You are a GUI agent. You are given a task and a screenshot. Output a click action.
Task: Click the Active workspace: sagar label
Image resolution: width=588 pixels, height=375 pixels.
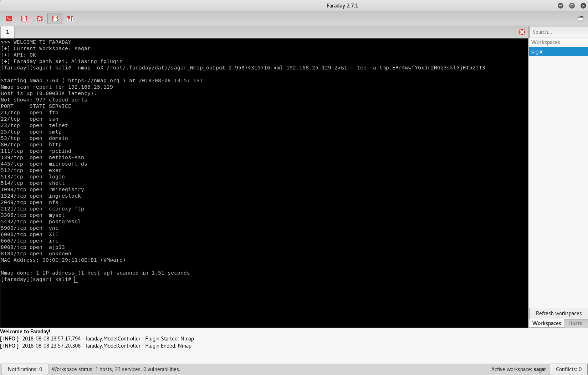518,369
